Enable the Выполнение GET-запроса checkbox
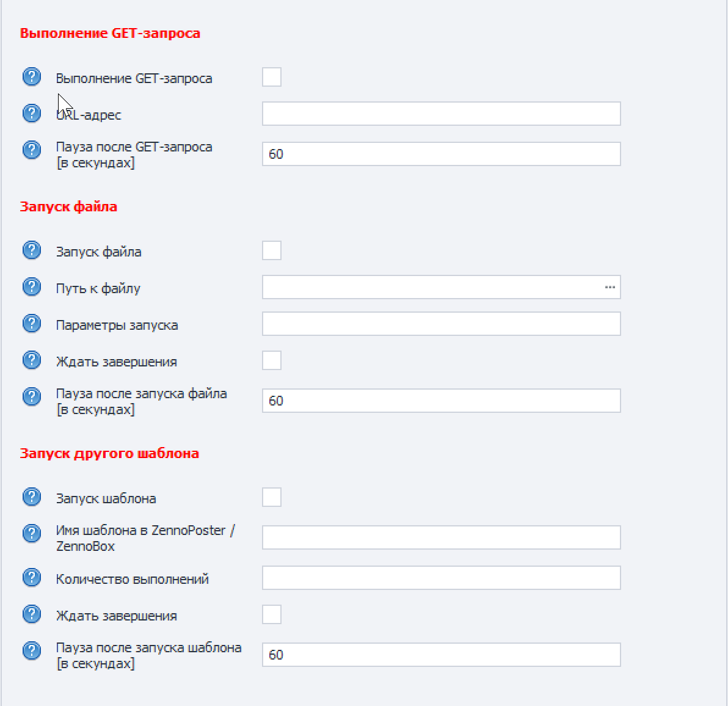The width and height of the screenshot is (728, 706). click(x=272, y=77)
